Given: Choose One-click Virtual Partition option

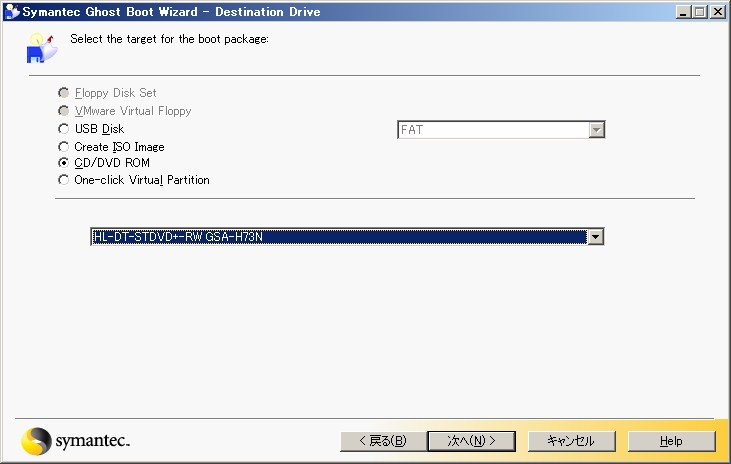Looking at the screenshot, I should pos(64,180).
